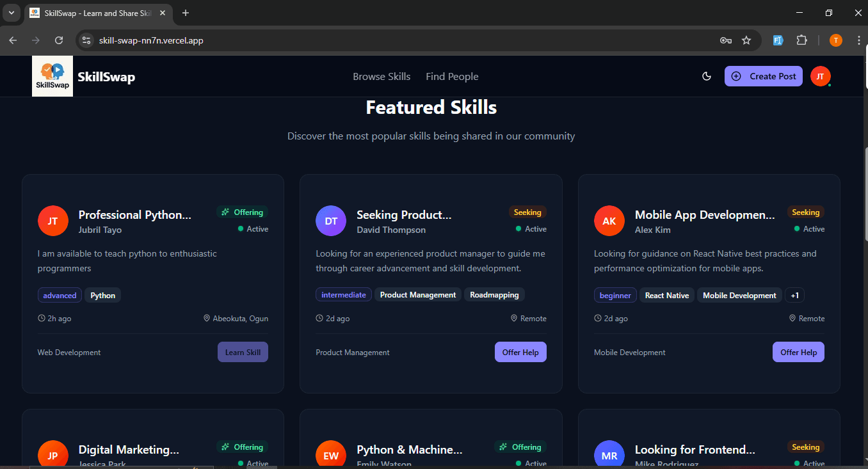The height and width of the screenshot is (469, 868).
Task: Open Professional Python card title
Action: click(135, 215)
